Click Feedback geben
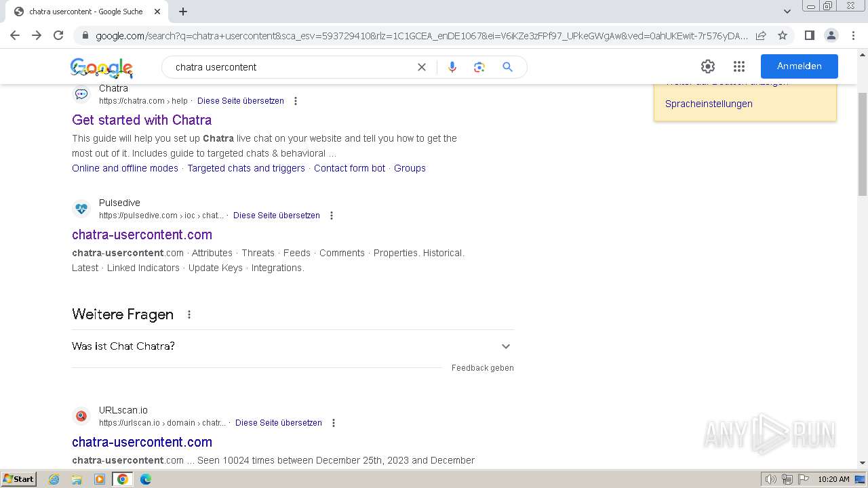The image size is (868, 488). (x=483, y=368)
